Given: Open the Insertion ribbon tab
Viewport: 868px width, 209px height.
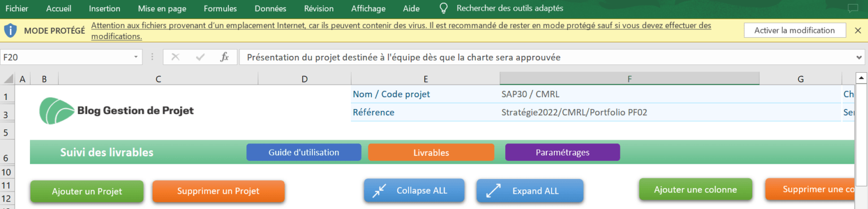Looking at the screenshot, I should [x=105, y=8].
